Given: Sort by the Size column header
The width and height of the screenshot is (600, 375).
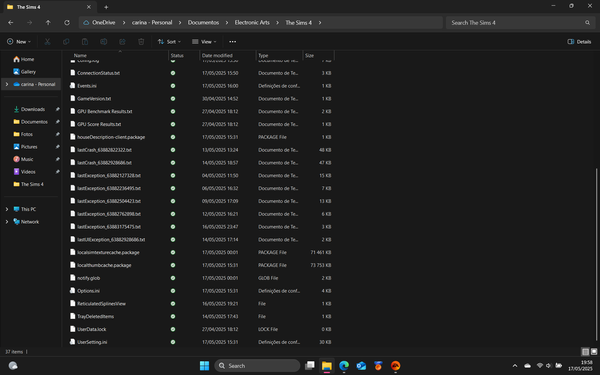Looking at the screenshot, I should [x=309, y=55].
